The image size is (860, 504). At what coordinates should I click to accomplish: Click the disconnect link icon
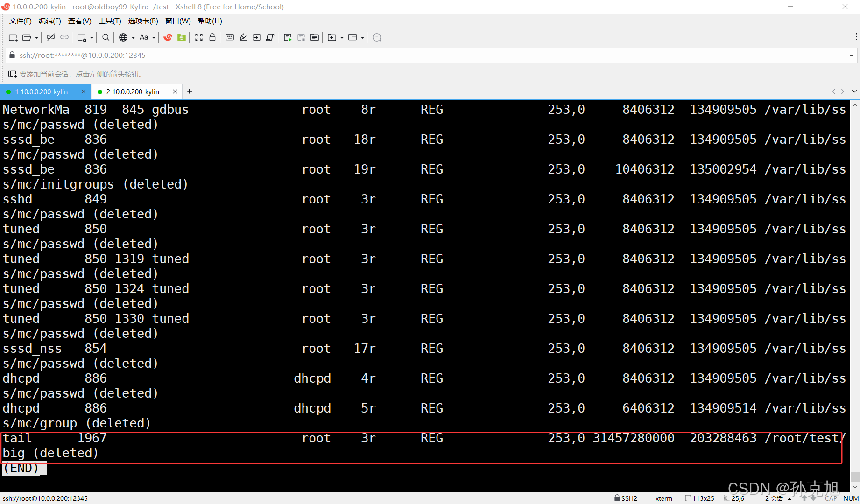51,37
